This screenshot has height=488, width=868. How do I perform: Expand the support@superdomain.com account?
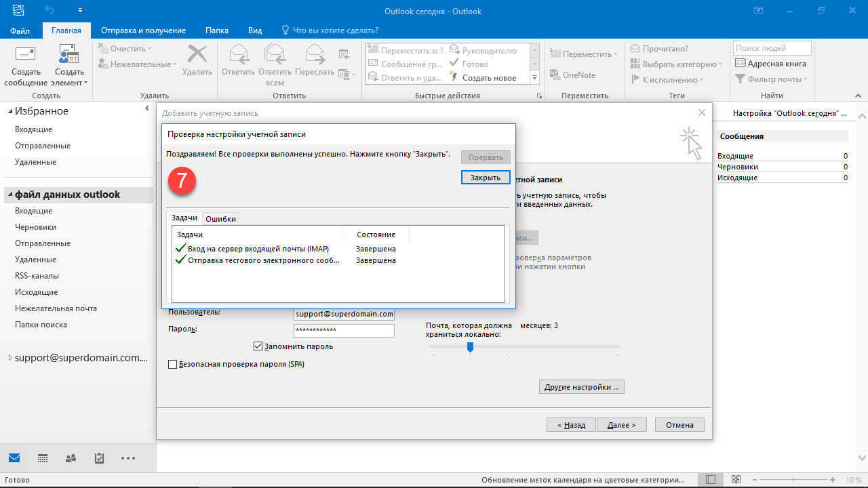(10, 358)
